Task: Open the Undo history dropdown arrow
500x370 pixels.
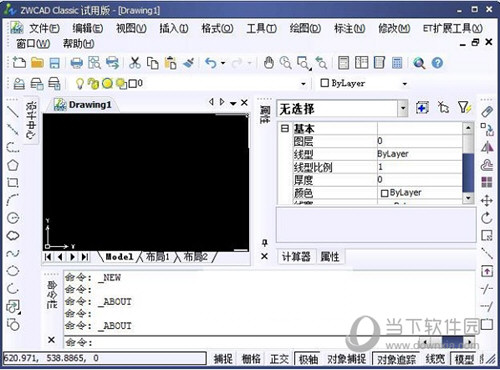Action: pyautogui.click(x=223, y=63)
